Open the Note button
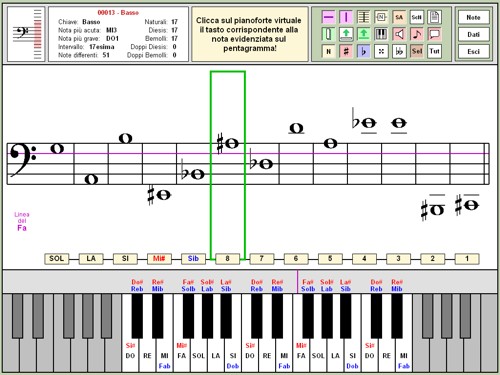The image size is (500, 375). point(473,17)
